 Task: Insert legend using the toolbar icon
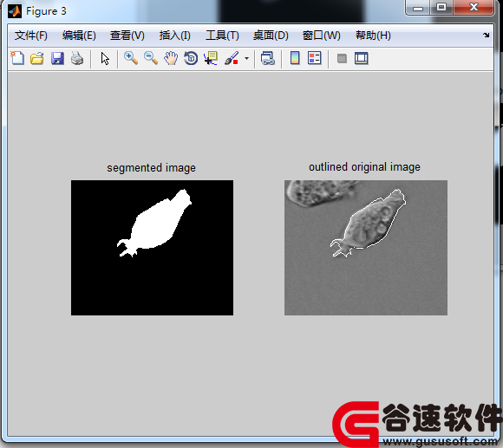pos(314,58)
